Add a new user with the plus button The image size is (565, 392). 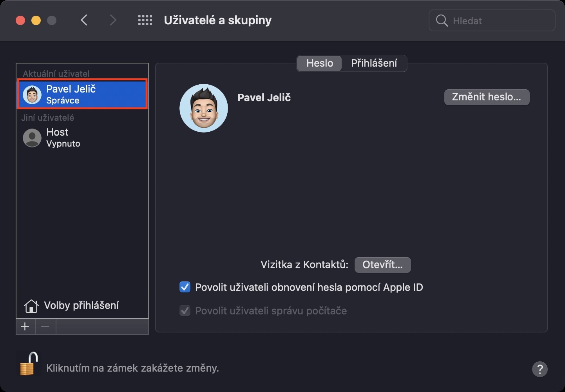point(25,327)
